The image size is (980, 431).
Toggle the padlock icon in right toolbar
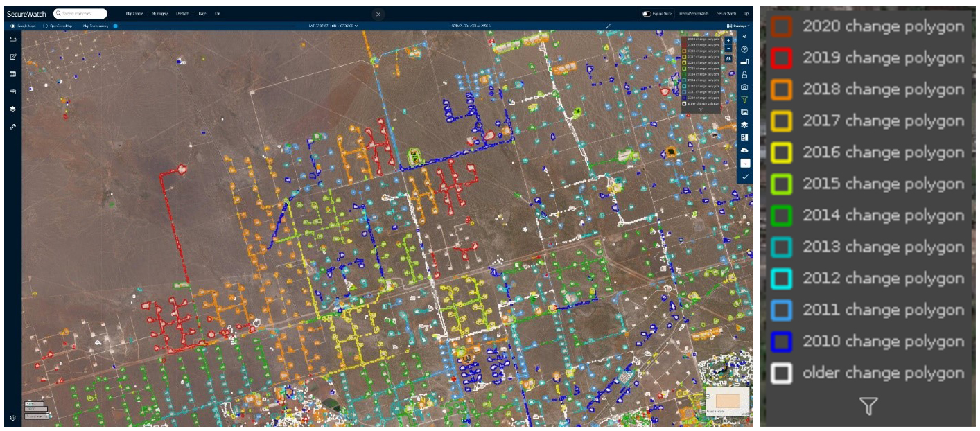click(x=744, y=74)
